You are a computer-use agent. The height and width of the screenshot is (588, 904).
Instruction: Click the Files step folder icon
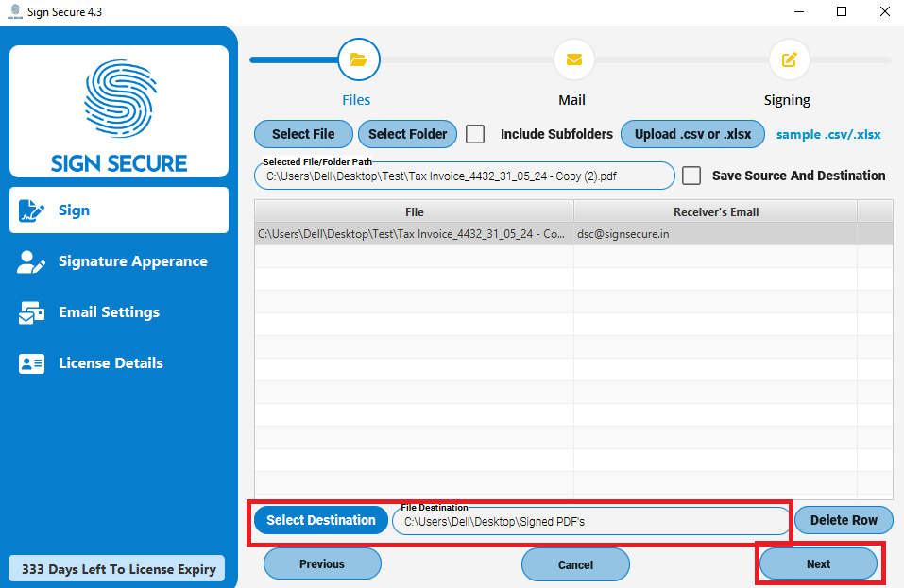[x=359, y=59]
